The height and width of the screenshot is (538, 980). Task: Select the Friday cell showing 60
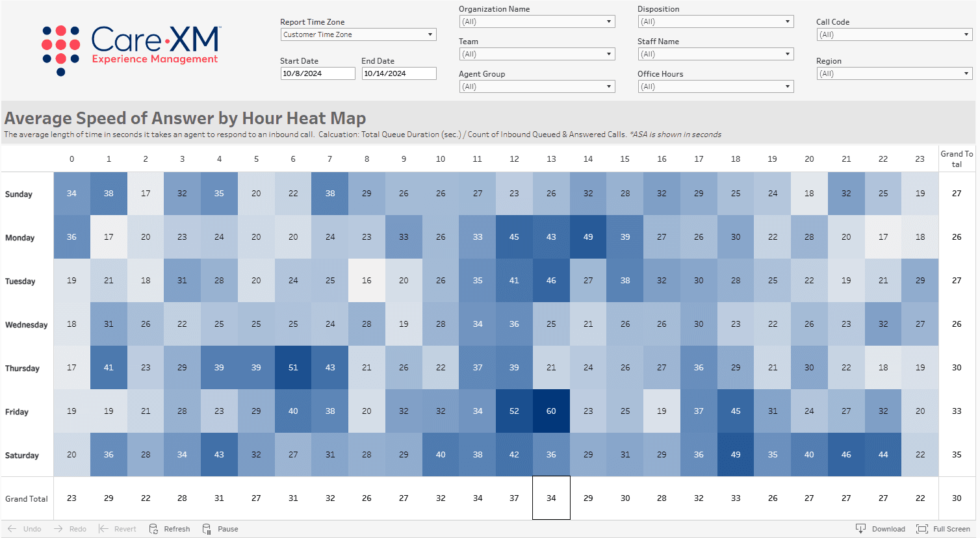coord(551,411)
